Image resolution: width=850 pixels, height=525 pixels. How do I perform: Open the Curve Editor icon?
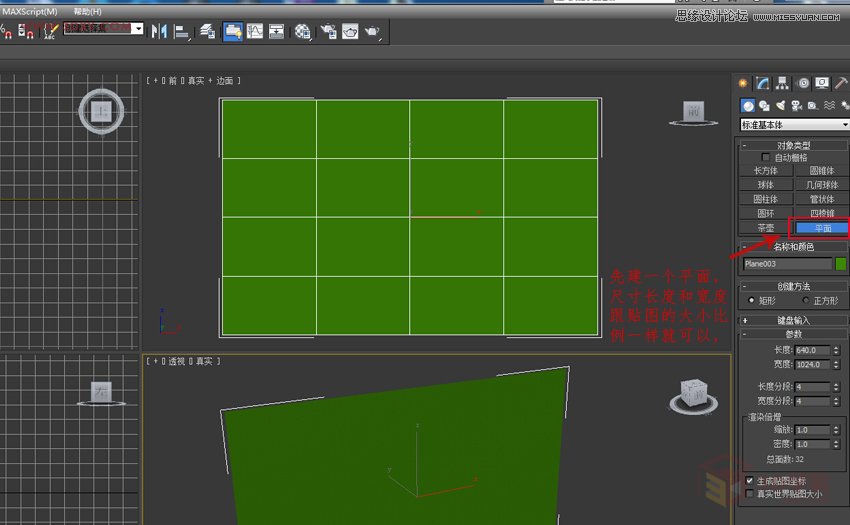255,31
